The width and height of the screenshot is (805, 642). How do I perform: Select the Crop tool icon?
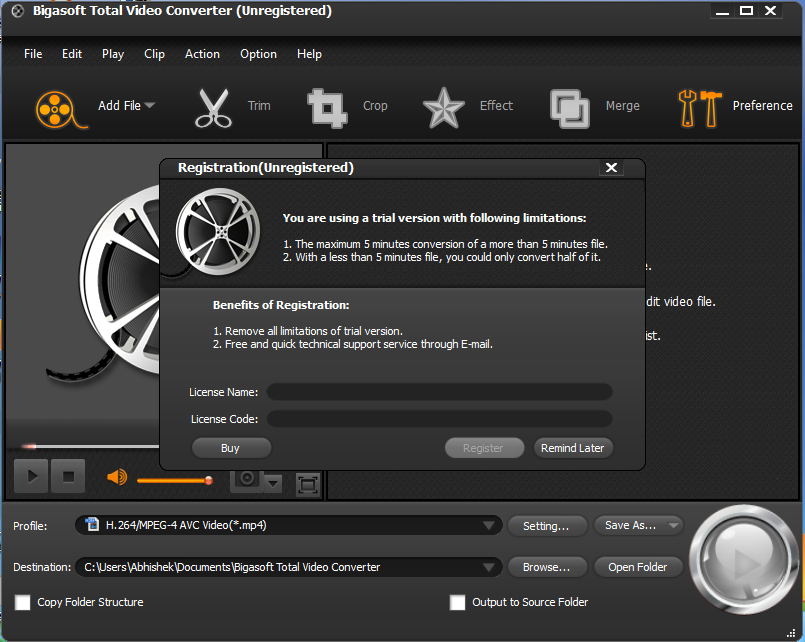pyautogui.click(x=327, y=108)
